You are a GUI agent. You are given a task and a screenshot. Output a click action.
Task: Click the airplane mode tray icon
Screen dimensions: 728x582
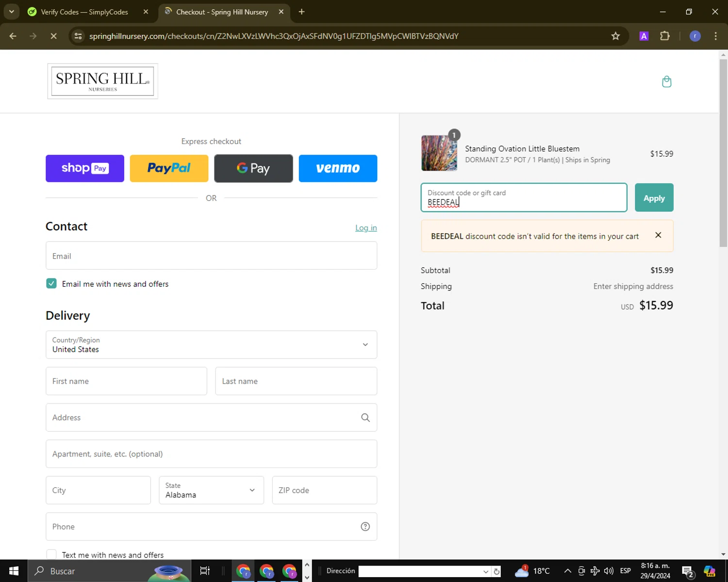click(595, 571)
